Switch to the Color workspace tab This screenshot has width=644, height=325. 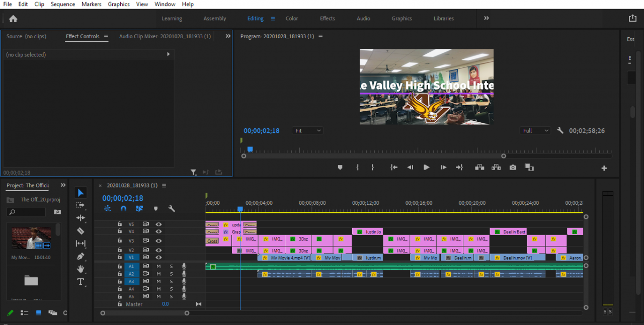click(292, 19)
